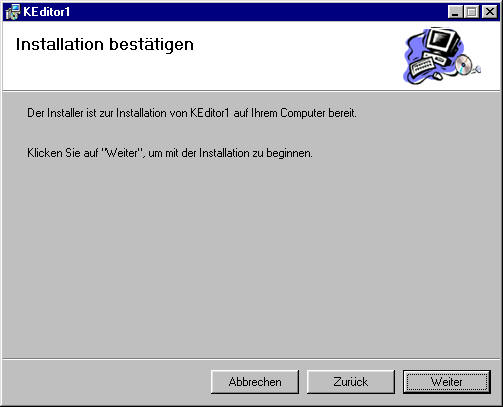This screenshot has height=407, width=503.
Task: Start installation with the Weiter button
Action: pos(447,382)
